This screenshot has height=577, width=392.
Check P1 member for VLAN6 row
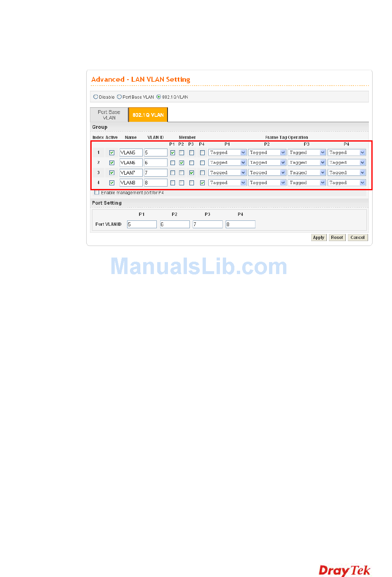pyautogui.click(x=173, y=163)
